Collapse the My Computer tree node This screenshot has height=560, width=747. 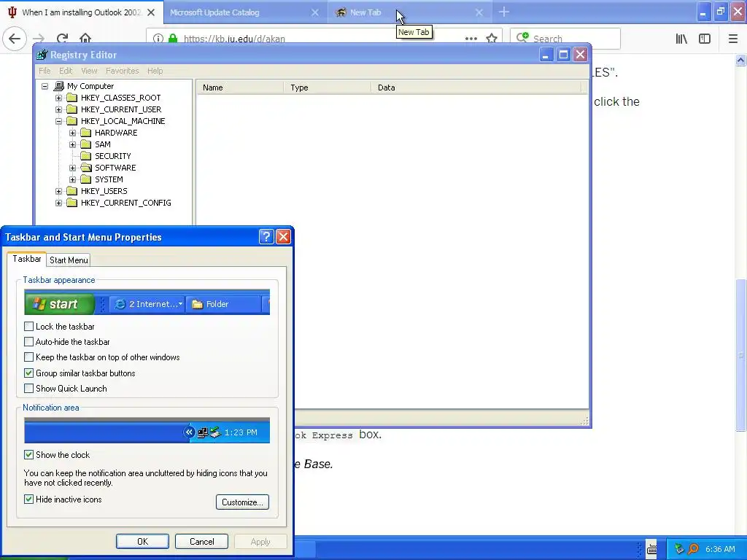pos(44,86)
